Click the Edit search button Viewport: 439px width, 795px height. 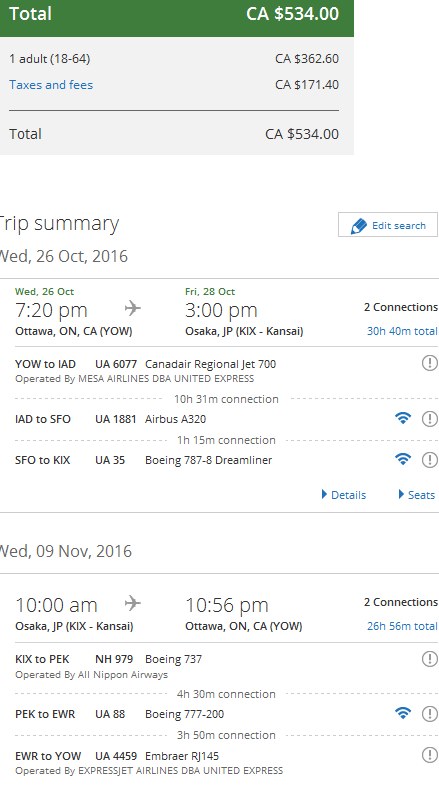point(388,225)
